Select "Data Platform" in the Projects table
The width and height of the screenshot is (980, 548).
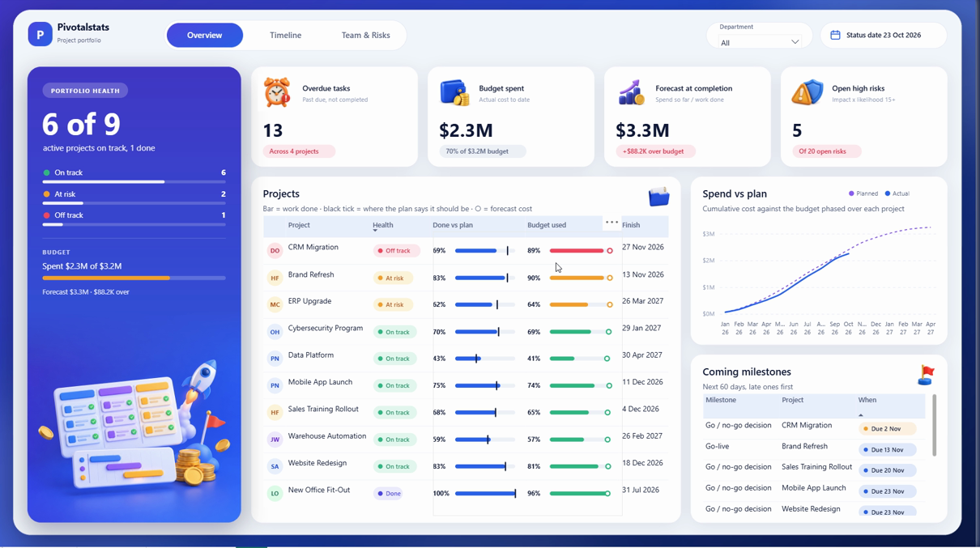click(311, 355)
